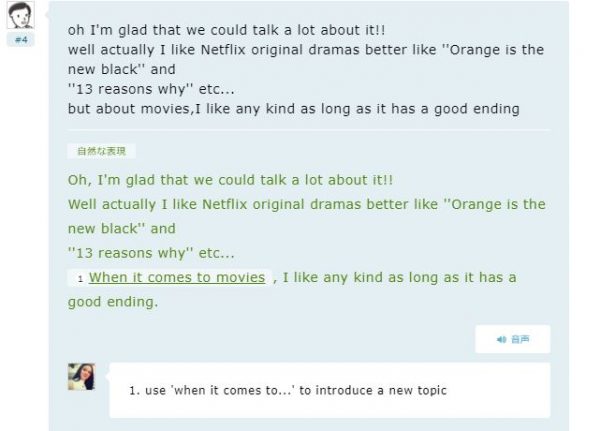Open the commenter's photo avatar
The width and height of the screenshot is (600, 431).
tap(82, 377)
